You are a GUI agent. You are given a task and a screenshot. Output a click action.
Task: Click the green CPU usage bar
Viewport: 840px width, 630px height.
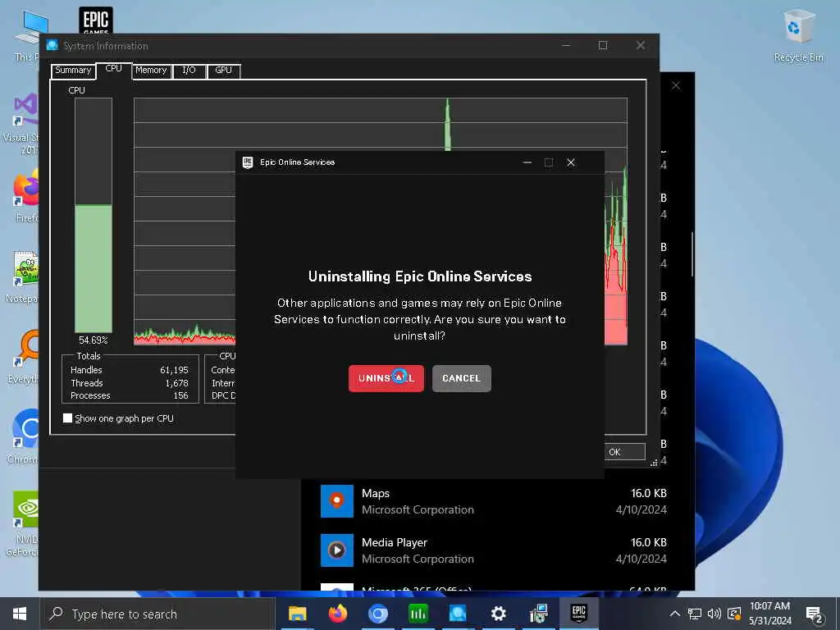pos(94,269)
